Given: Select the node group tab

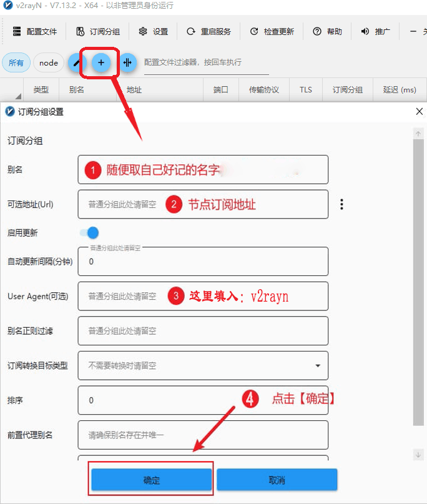Looking at the screenshot, I should [49, 62].
